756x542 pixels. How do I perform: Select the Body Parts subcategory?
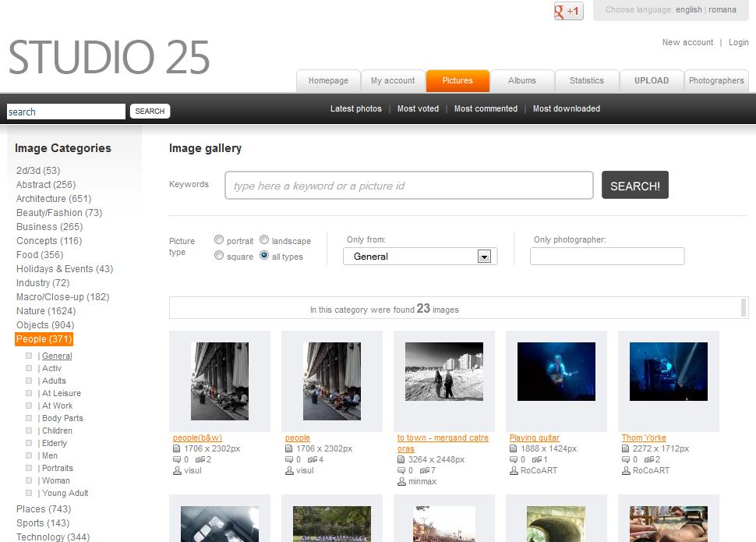[62, 418]
